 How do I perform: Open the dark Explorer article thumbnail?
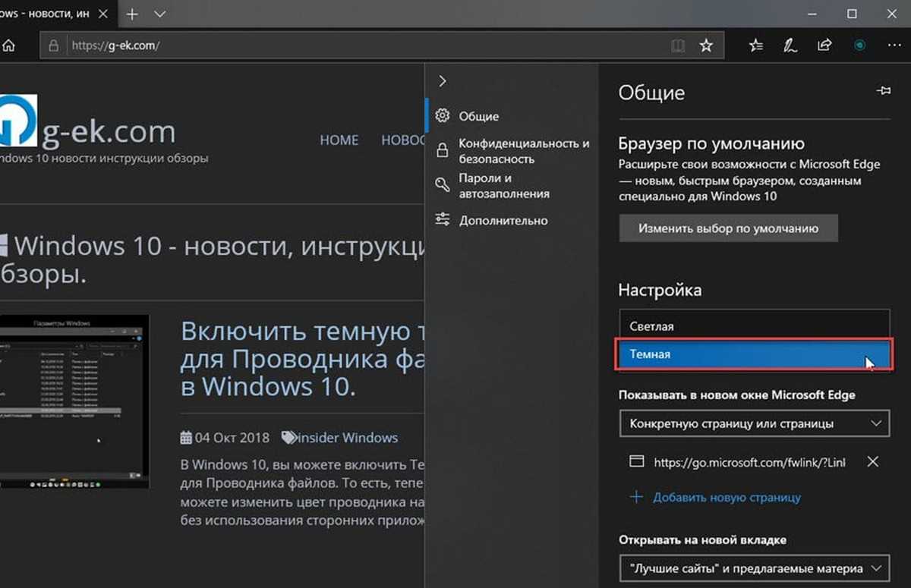74,401
